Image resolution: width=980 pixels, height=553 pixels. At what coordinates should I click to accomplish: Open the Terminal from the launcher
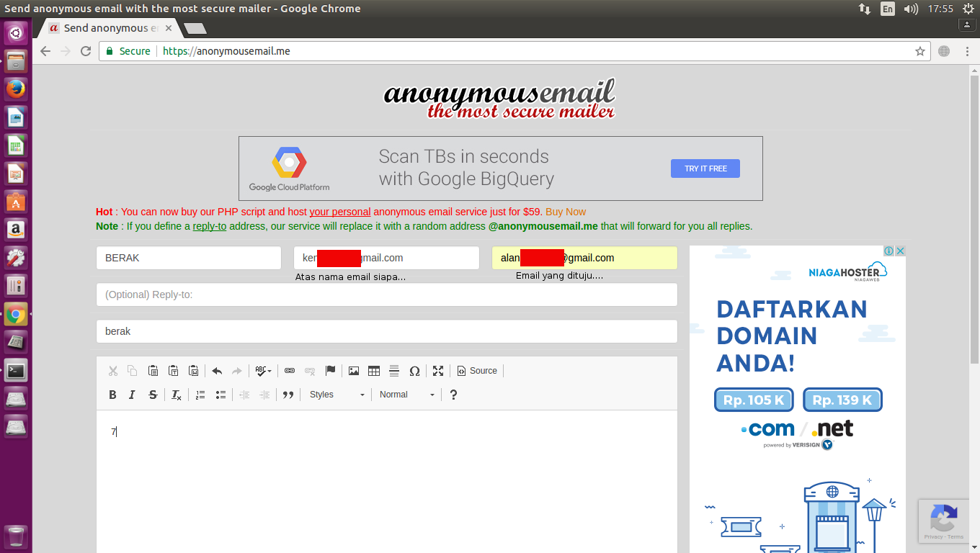[x=16, y=370]
